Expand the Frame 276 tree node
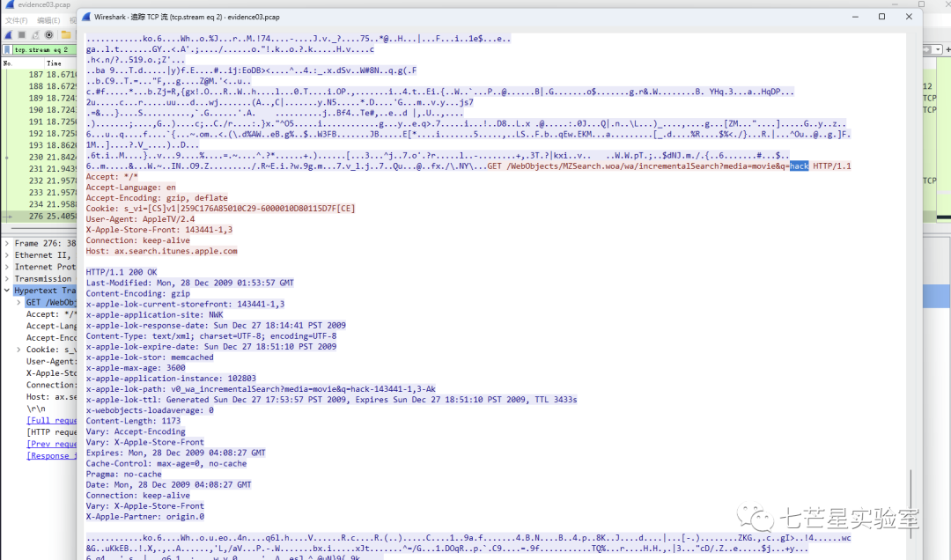 7,243
